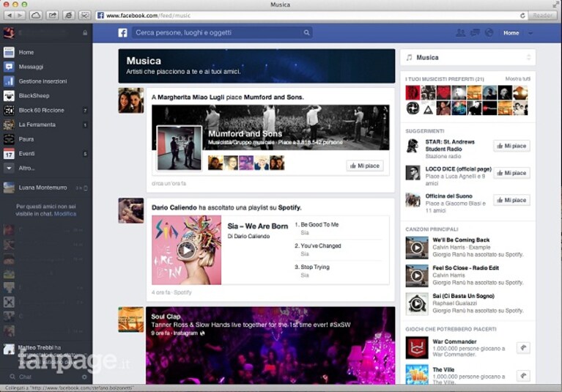The height and width of the screenshot is (392, 562).
Task: Click the lock privacy icon in sidebar
Action: click(x=85, y=33)
